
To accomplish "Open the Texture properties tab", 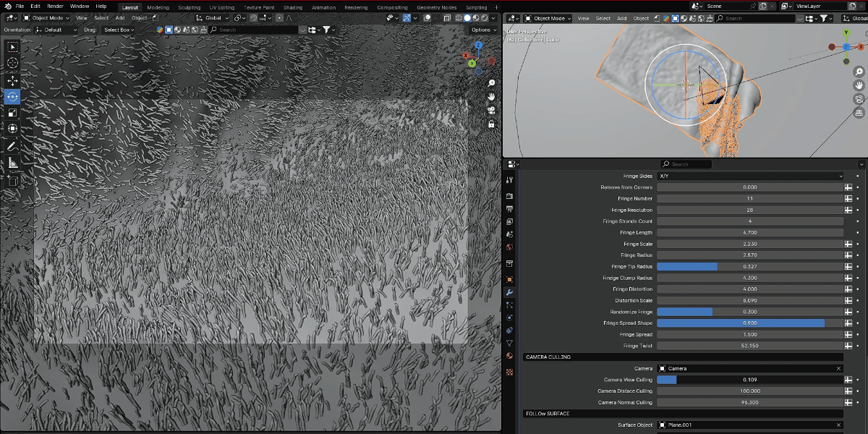I will 509,372.
